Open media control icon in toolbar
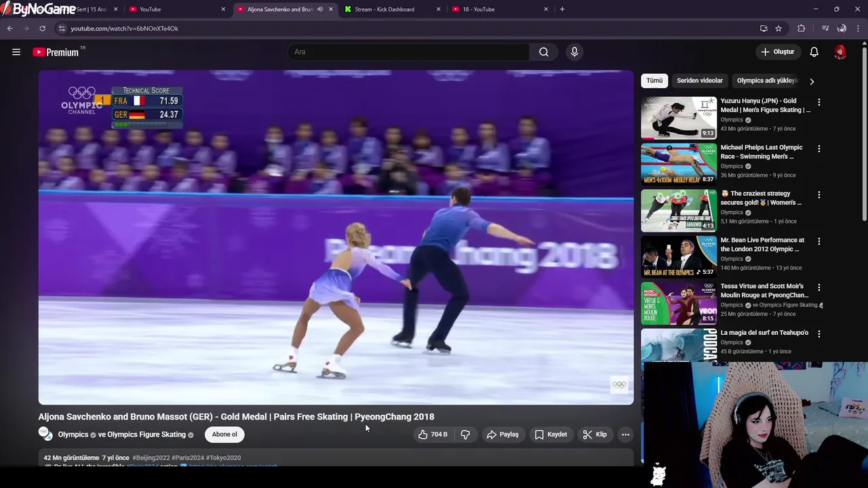The width and height of the screenshot is (868, 488). point(825,28)
